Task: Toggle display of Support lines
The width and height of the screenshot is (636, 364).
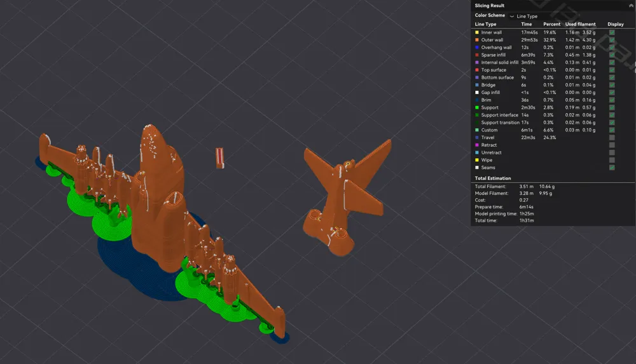Action: point(612,107)
